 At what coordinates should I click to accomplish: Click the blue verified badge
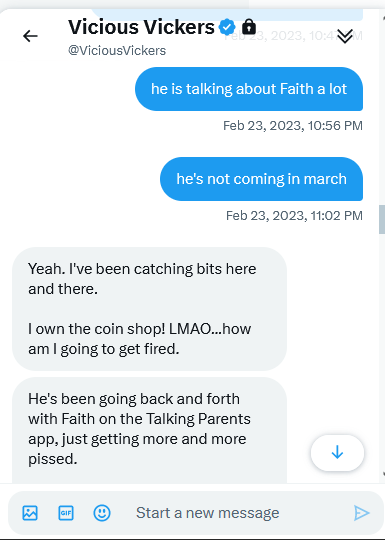click(227, 27)
